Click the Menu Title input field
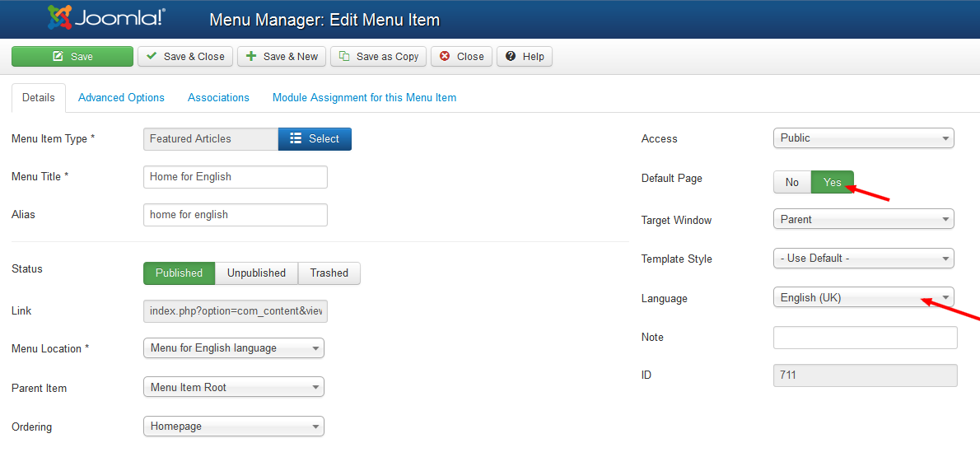Screen dimensions: 980x457 pyautogui.click(x=235, y=177)
